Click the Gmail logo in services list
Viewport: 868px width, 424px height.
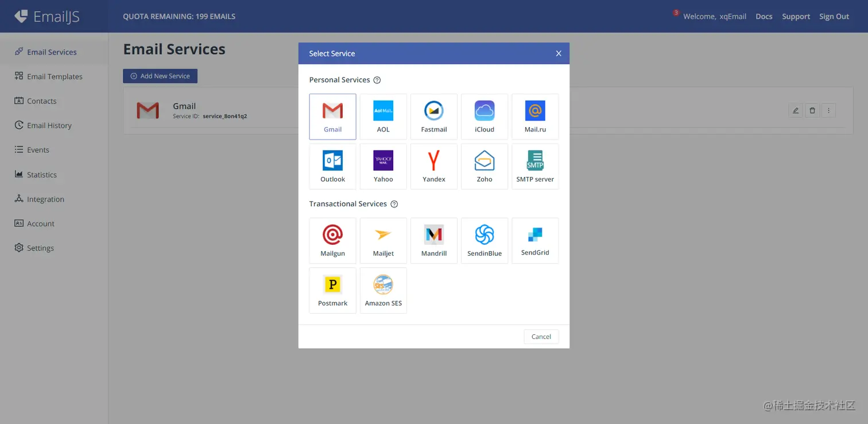pyautogui.click(x=148, y=110)
